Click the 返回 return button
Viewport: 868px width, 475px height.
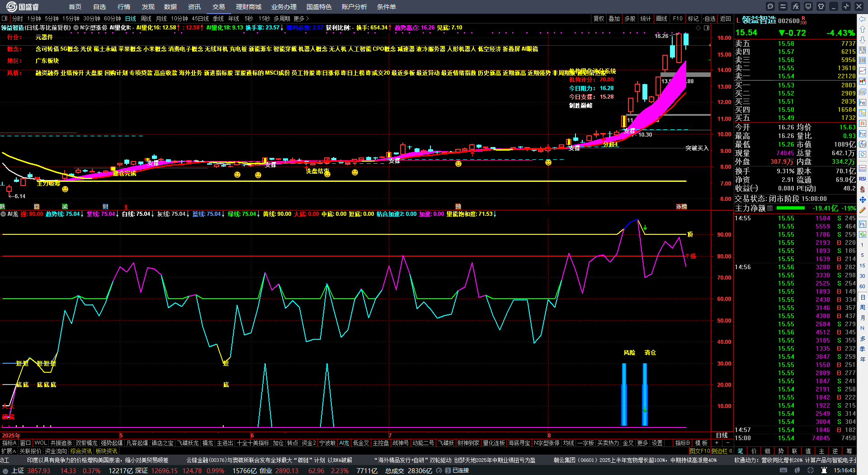[x=726, y=19]
